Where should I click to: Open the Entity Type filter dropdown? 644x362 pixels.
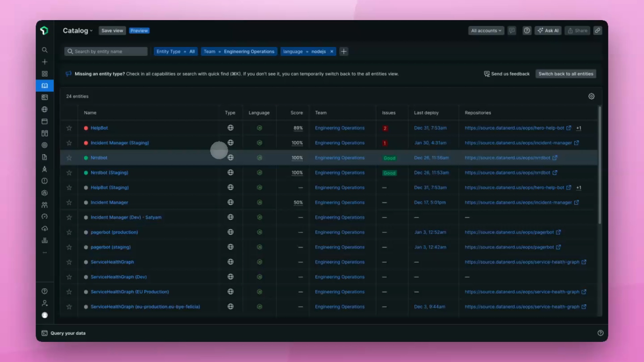pos(175,52)
